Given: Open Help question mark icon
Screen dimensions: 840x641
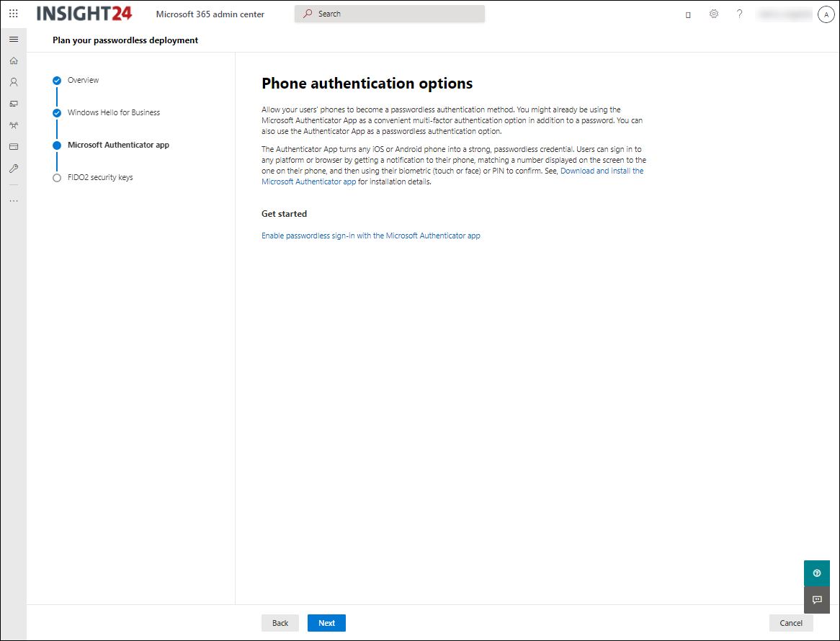Looking at the screenshot, I should point(739,14).
